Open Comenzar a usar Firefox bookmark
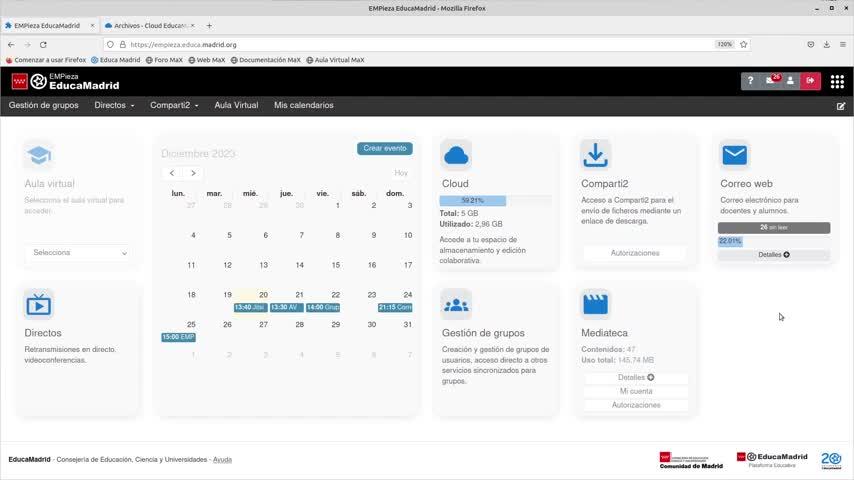The width and height of the screenshot is (854, 480). tap(46, 60)
